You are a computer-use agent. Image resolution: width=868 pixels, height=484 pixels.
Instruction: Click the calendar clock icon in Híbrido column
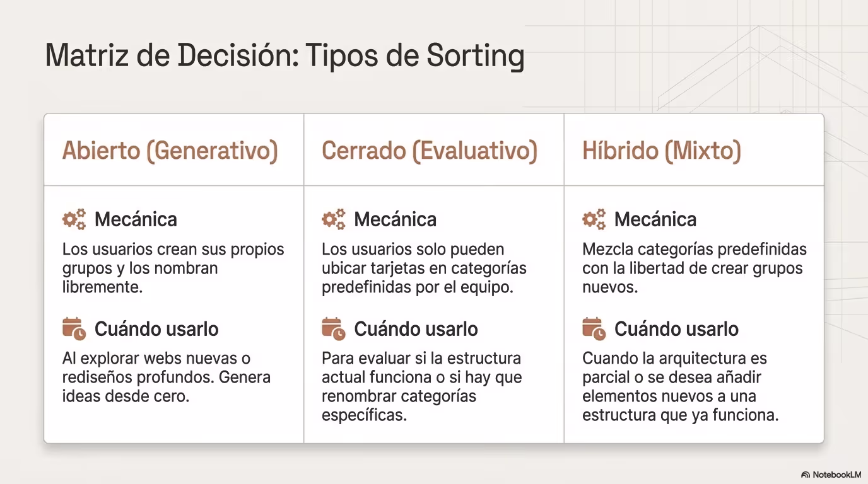tap(594, 329)
